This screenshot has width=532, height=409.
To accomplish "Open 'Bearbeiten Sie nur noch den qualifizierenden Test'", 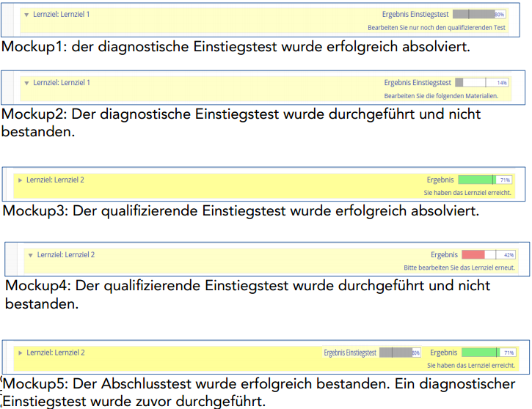I will click(436, 27).
